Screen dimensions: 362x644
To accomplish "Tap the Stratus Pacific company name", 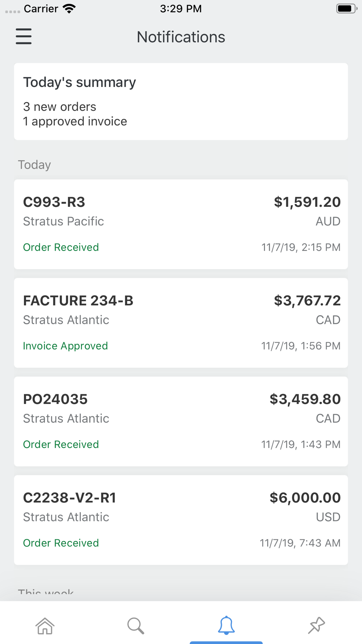I will 63,221.
